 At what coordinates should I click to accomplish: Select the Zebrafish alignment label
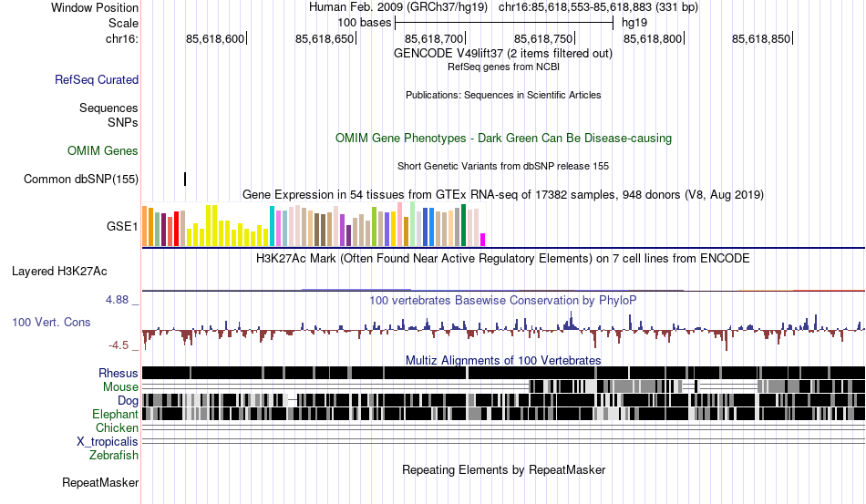pos(114,456)
